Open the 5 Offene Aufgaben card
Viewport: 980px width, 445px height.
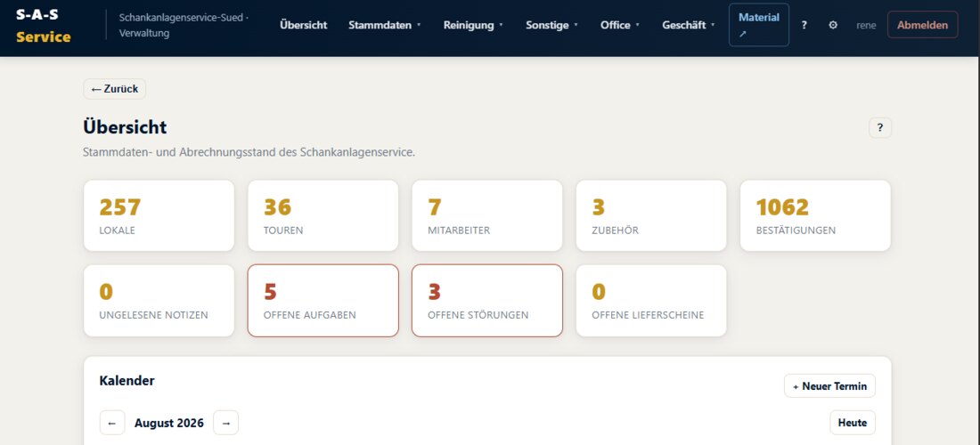323,301
